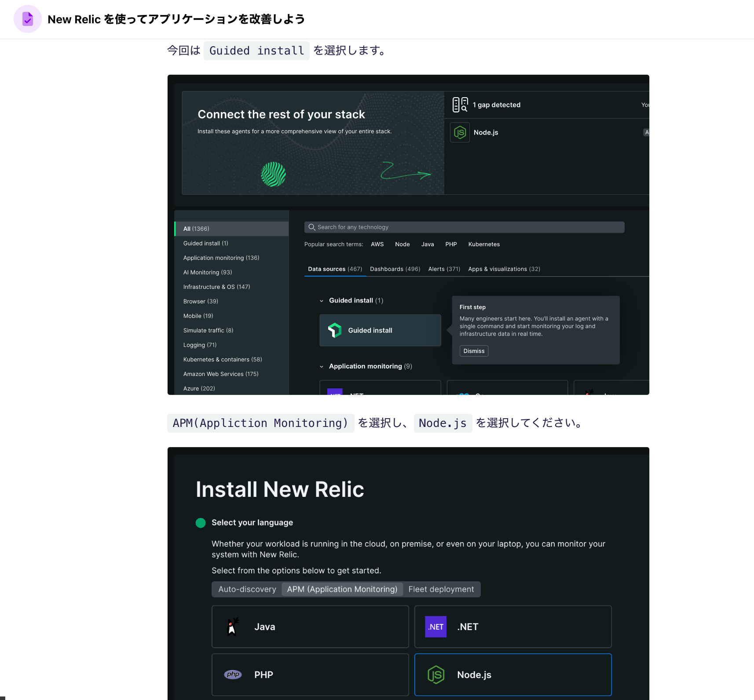
Task: Click the Install New Relic heading
Action: [x=280, y=489]
